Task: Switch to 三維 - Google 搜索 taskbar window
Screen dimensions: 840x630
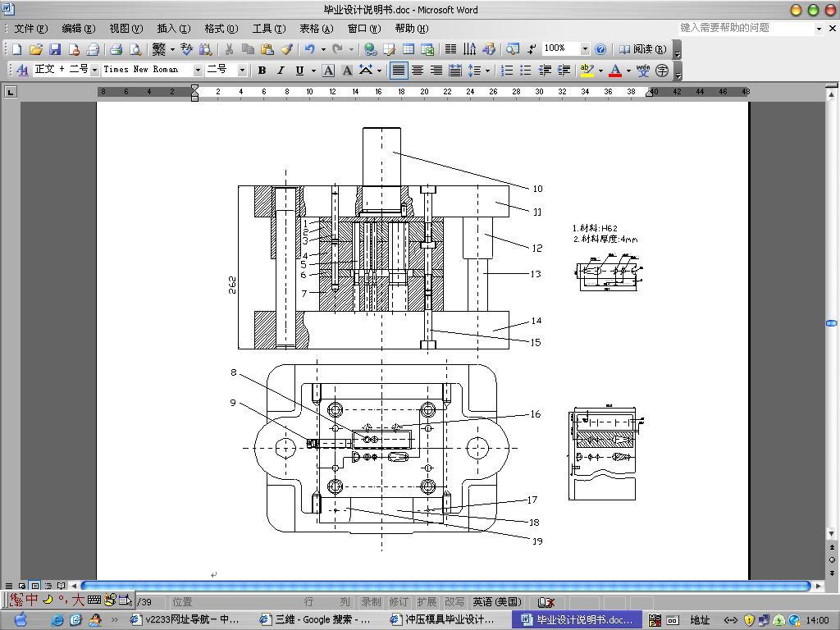Action: (315, 620)
